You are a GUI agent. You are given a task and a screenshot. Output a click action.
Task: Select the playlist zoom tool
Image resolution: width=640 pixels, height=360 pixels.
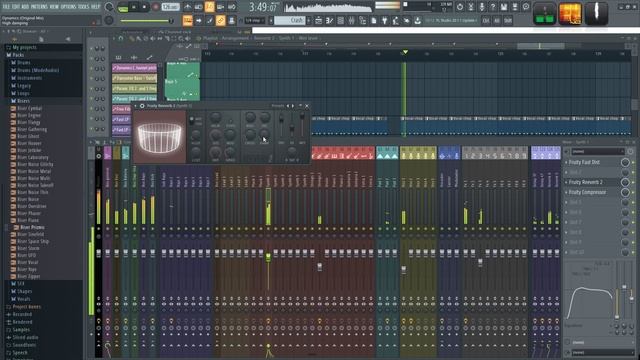coord(181,38)
